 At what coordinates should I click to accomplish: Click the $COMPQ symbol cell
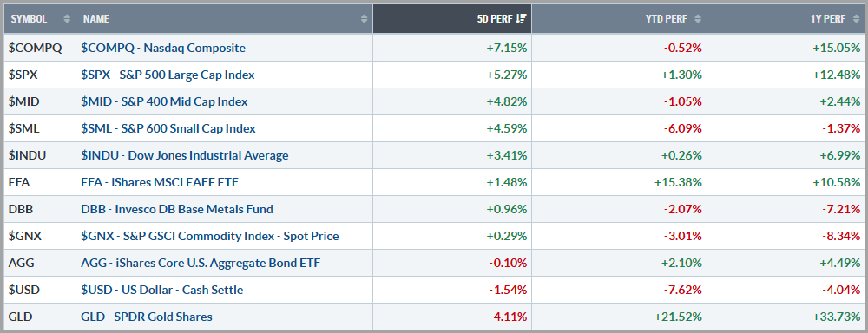tap(40, 48)
